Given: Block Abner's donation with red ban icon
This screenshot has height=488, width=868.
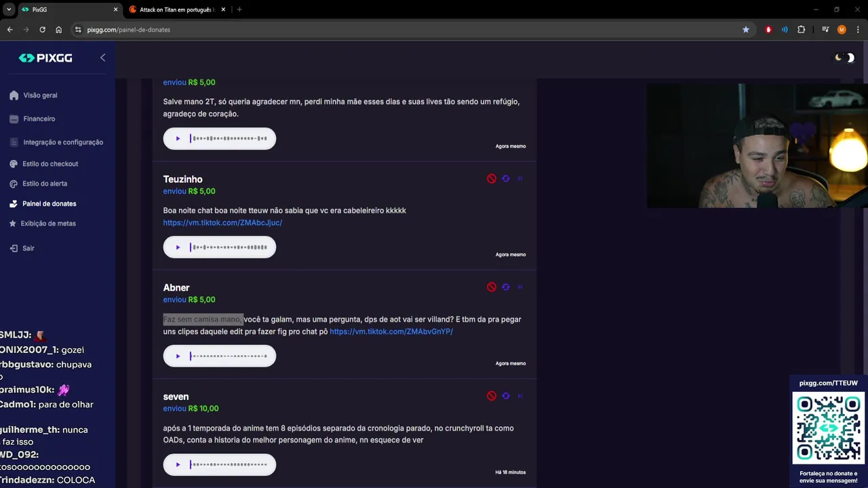Looking at the screenshot, I should [x=492, y=287].
